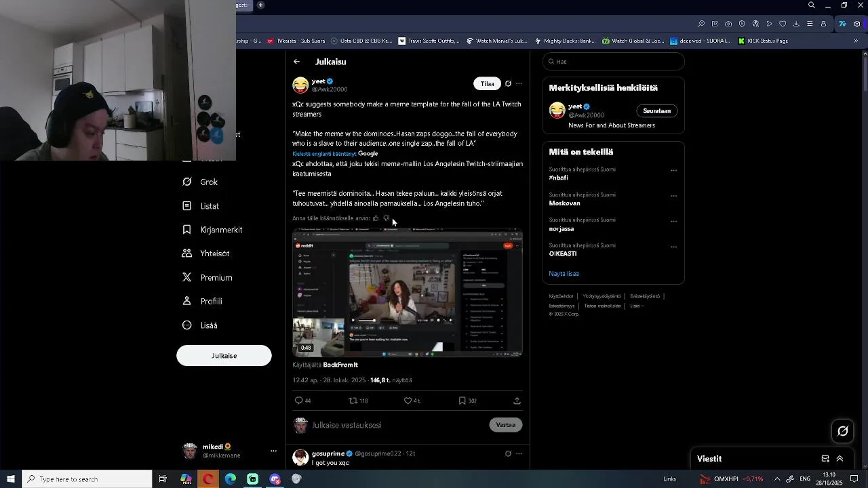Open the easy setup menu icon
This screenshot has height=488, width=868.
point(810,24)
